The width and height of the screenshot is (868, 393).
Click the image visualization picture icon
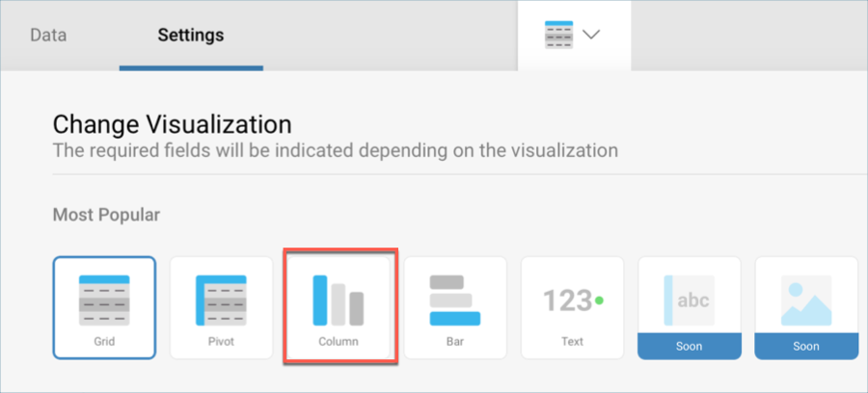(806, 301)
